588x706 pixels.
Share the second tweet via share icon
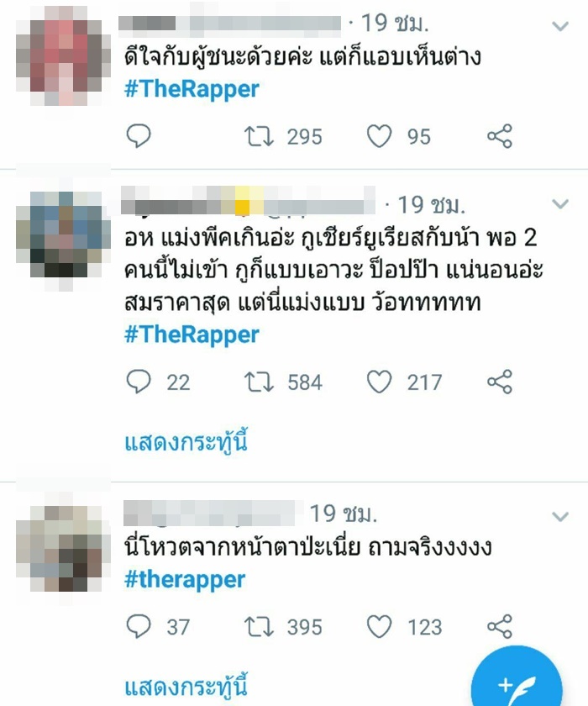pos(500,382)
